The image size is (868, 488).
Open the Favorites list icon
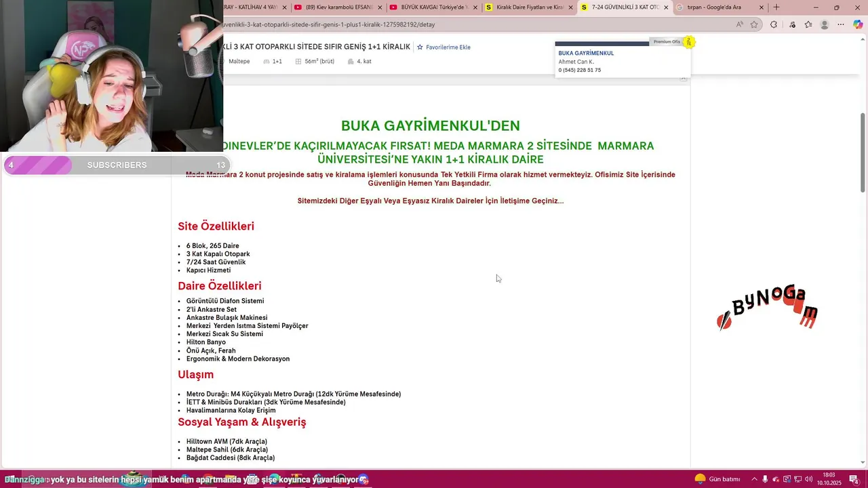(x=808, y=24)
